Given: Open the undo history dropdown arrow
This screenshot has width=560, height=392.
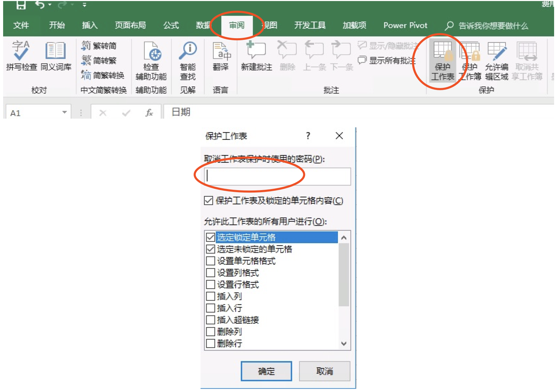Looking at the screenshot, I should pos(50,5).
